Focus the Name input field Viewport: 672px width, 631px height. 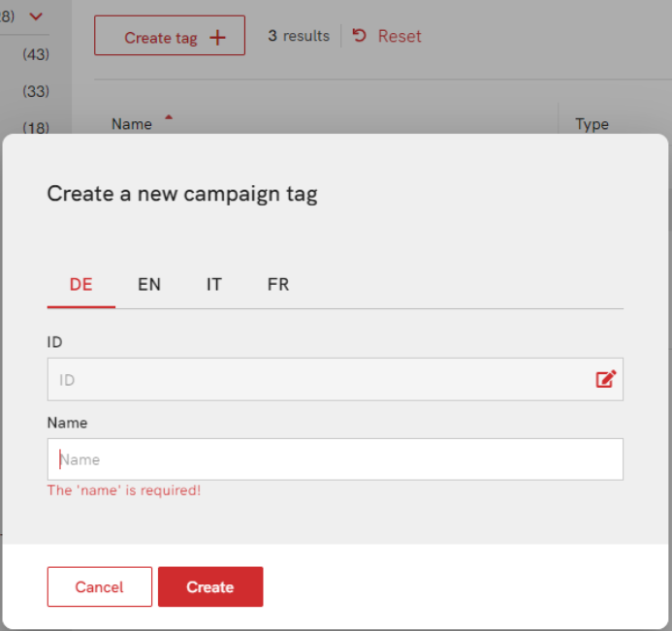(336, 459)
